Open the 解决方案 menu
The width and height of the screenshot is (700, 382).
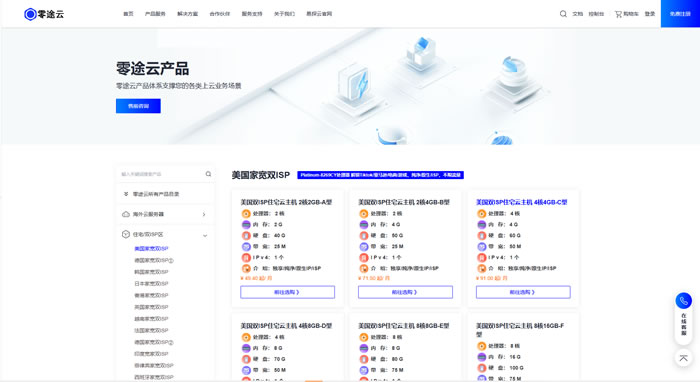click(188, 14)
